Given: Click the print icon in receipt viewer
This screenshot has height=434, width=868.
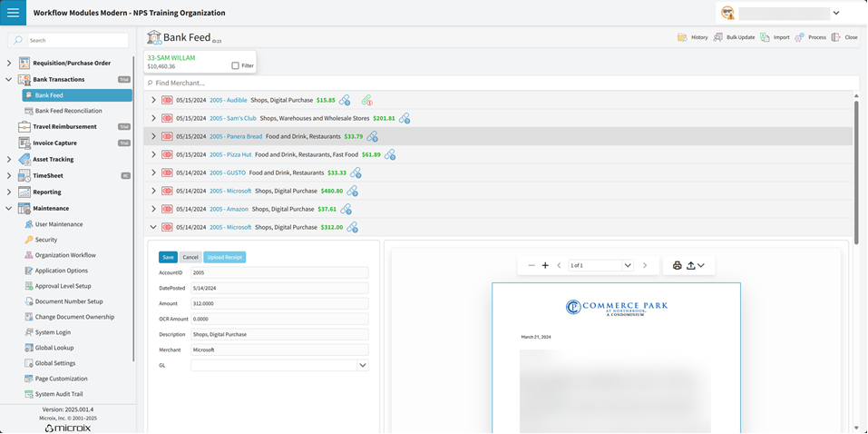Looking at the screenshot, I should coord(677,266).
